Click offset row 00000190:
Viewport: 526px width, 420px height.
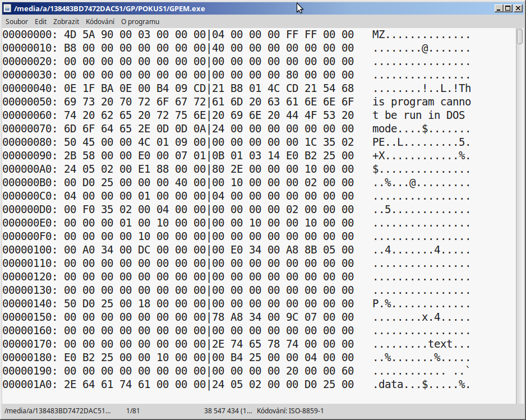pyautogui.click(x=30, y=371)
